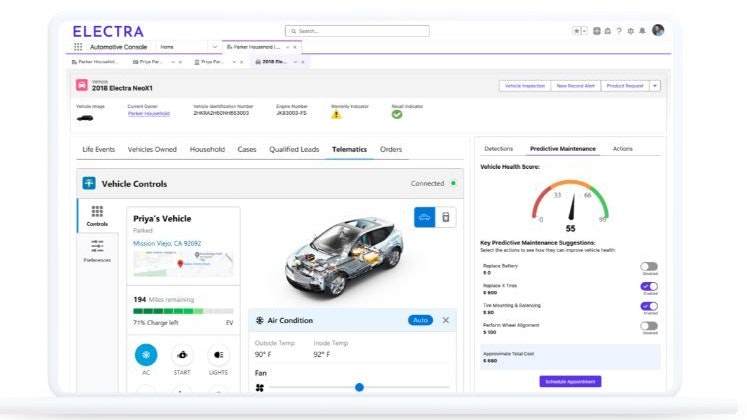Open the Qualified Leads tab
The width and height of the screenshot is (747, 420).
(x=294, y=149)
